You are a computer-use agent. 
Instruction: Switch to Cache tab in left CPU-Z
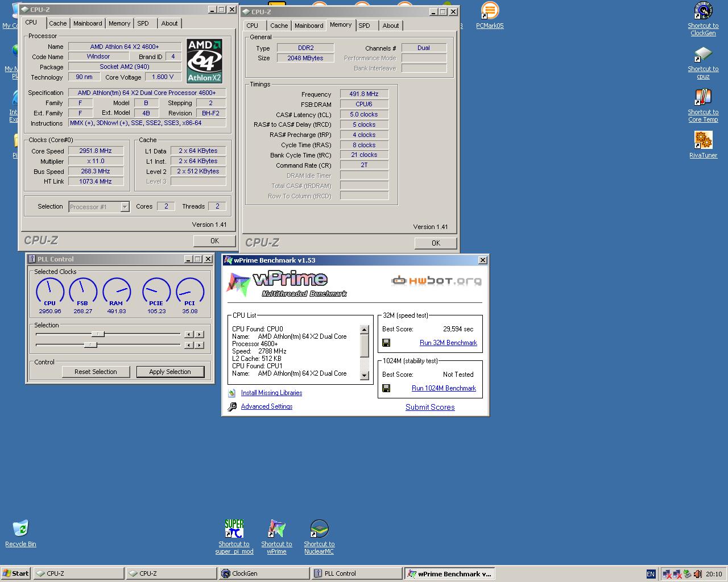pos(58,23)
